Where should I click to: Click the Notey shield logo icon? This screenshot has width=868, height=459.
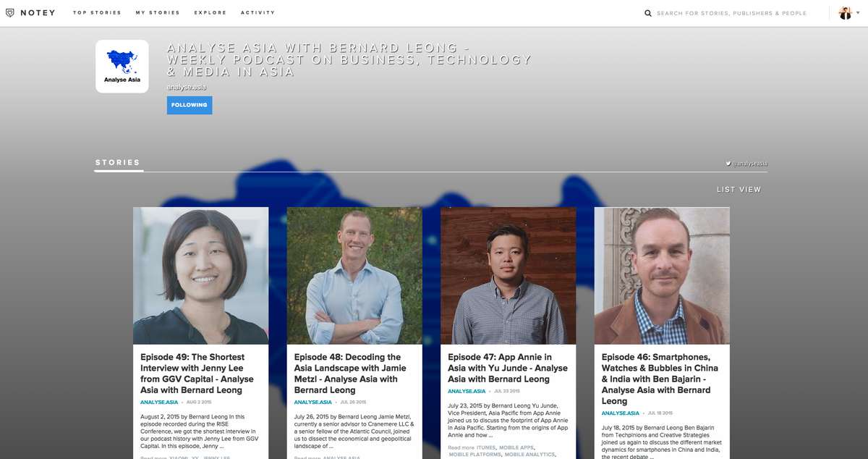9,13
